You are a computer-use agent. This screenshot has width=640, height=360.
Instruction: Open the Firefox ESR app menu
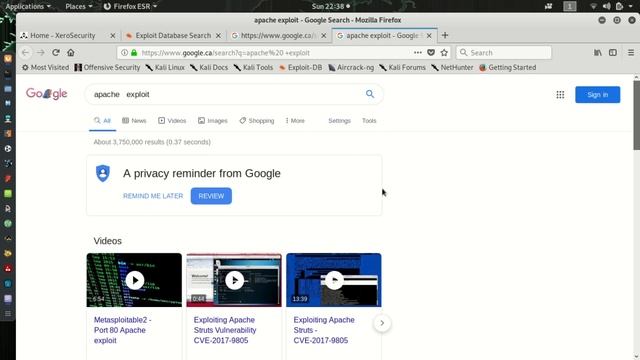point(130,6)
